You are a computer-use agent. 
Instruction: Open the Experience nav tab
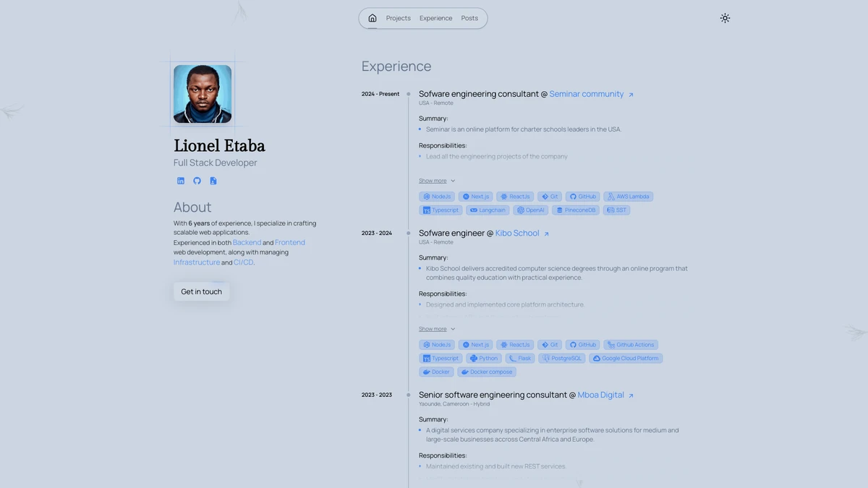point(435,18)
